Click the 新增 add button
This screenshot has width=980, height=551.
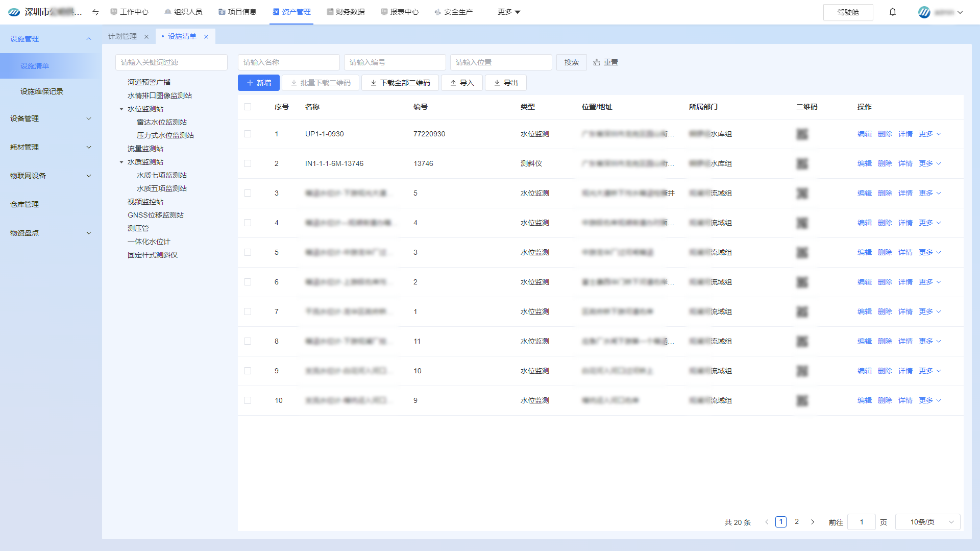click(258, 83)
